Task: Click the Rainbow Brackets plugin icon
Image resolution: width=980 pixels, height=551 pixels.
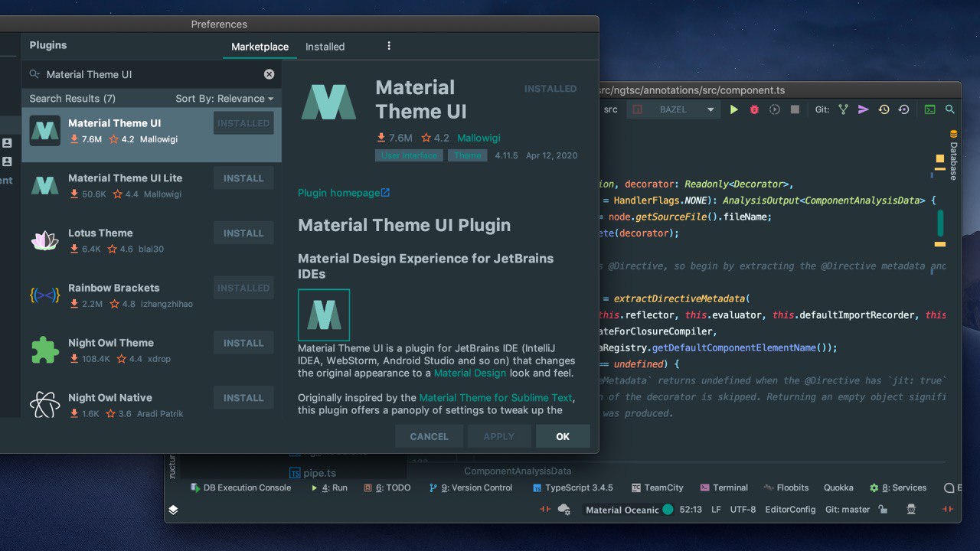Action: coord(44,295)
